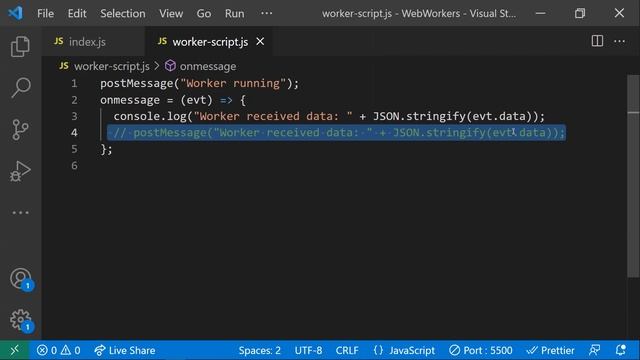This screenshot has height=360, width=640.
Task: Click the onmessage = (evt) => line
Action: (173, 100)
